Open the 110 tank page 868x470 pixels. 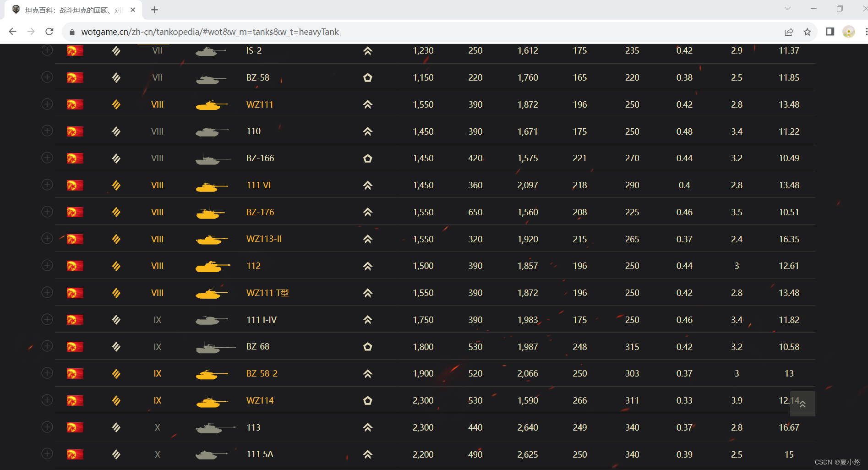click(253, 131)
